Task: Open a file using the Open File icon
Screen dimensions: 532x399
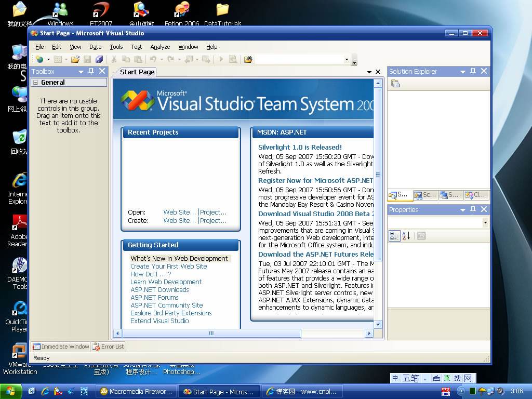Action: (75, 59)
